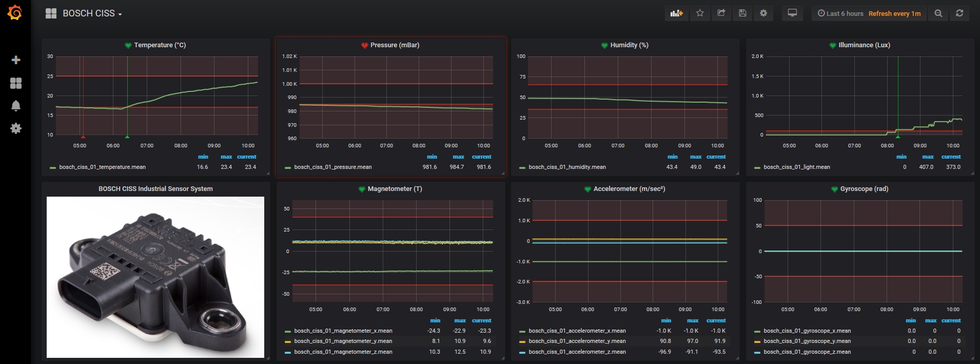
Task: Open the Dashboards grid icon in sidebar
Action: click(x=16, y=83)
